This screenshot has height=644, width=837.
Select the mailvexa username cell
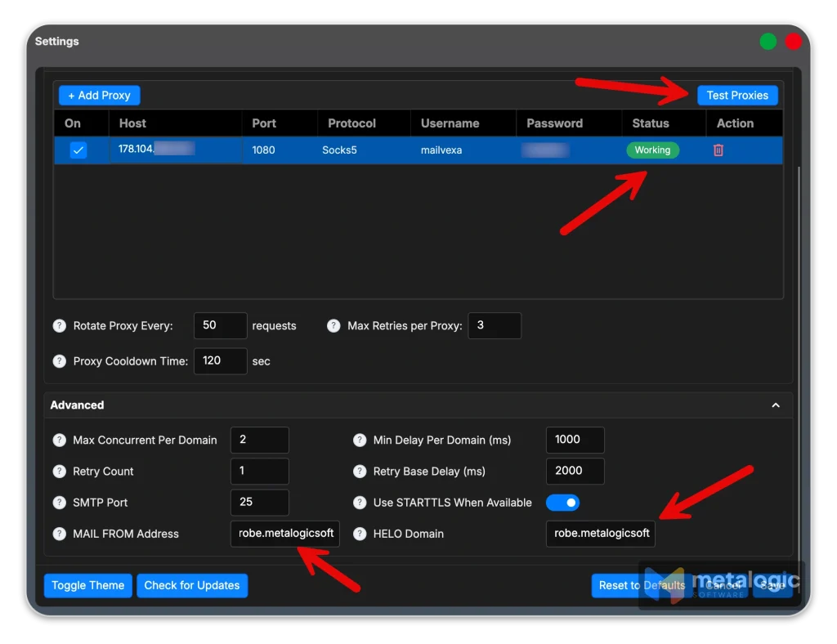463,150
